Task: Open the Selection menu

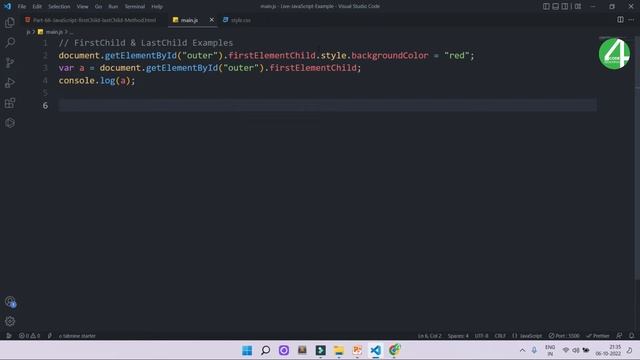Action: coord(59,7)
